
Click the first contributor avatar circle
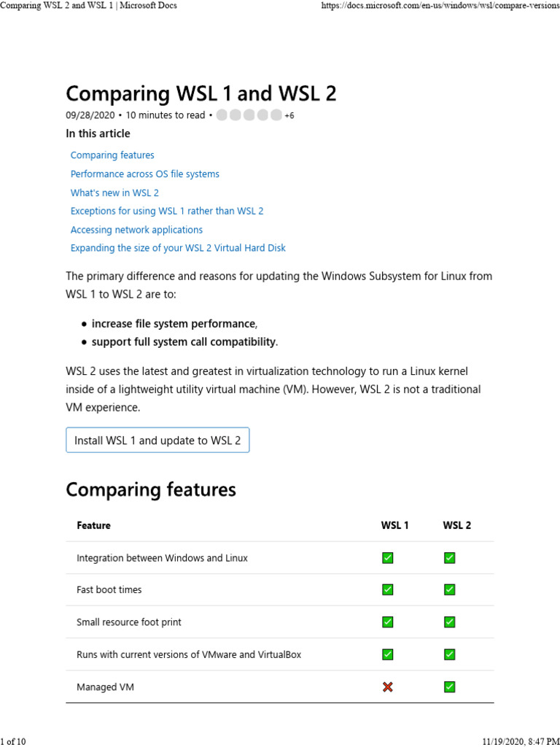[222, 115]
